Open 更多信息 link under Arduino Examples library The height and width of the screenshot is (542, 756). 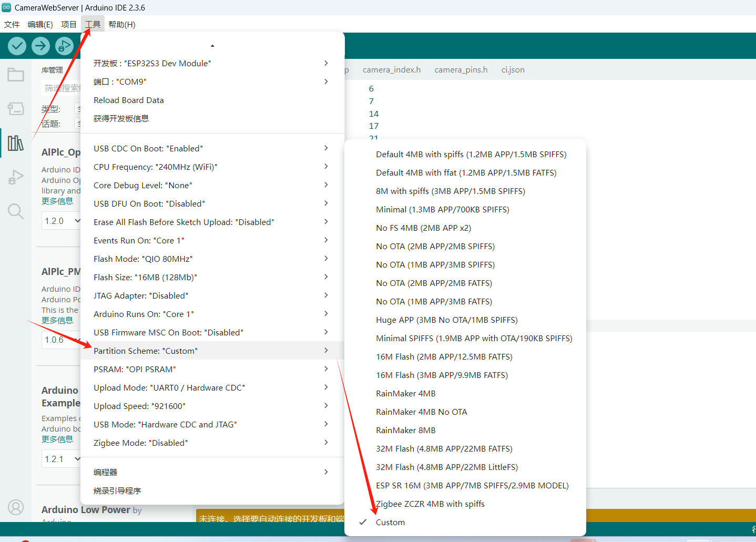coord(57,439)
